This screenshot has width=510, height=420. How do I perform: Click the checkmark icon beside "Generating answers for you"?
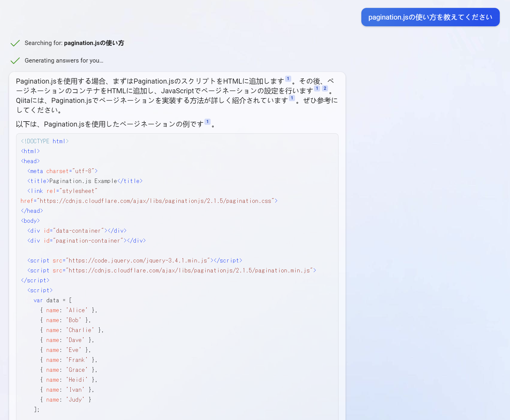15,61
